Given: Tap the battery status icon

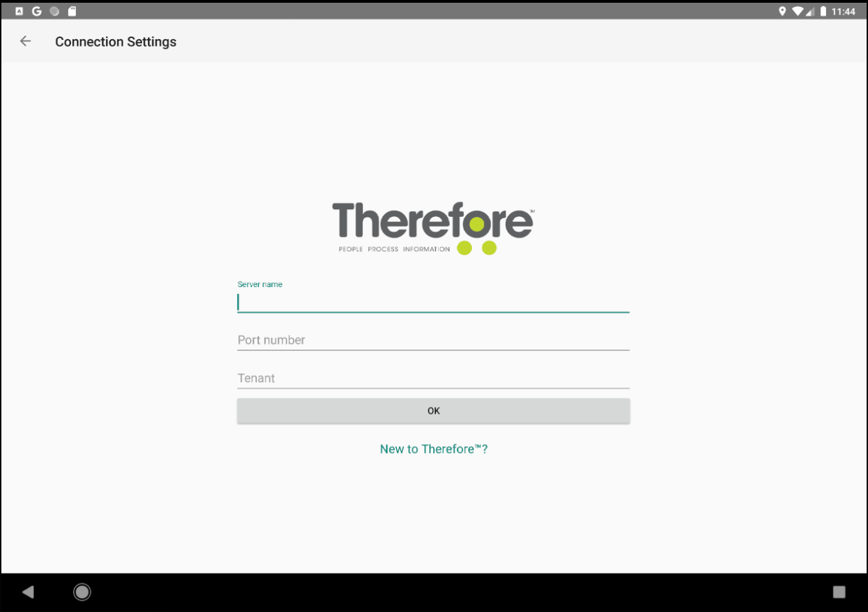Looking at the screenshot, I should coord(825,11).
